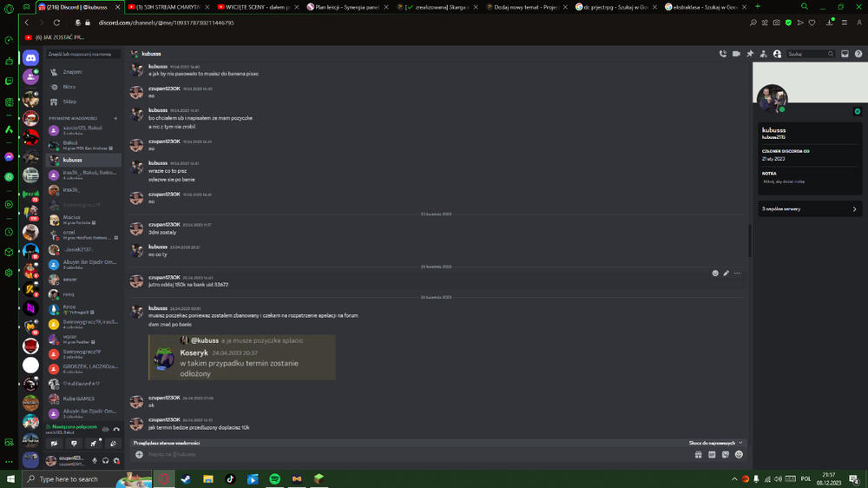868x488 pixels.
Task: Toggle noise suppression waveform icon
Action: pyautogui.click(x=105, y=430)
